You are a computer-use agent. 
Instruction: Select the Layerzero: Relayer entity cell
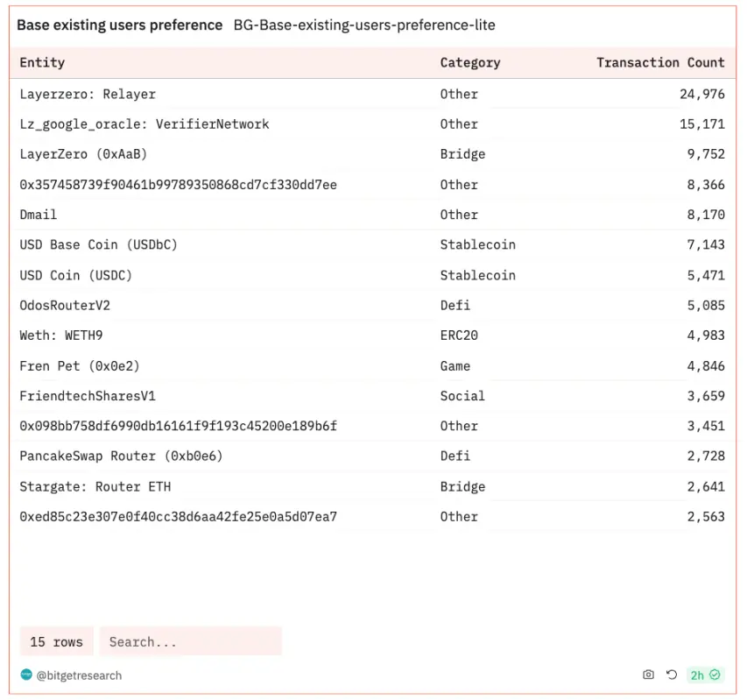tap(88, 94)
